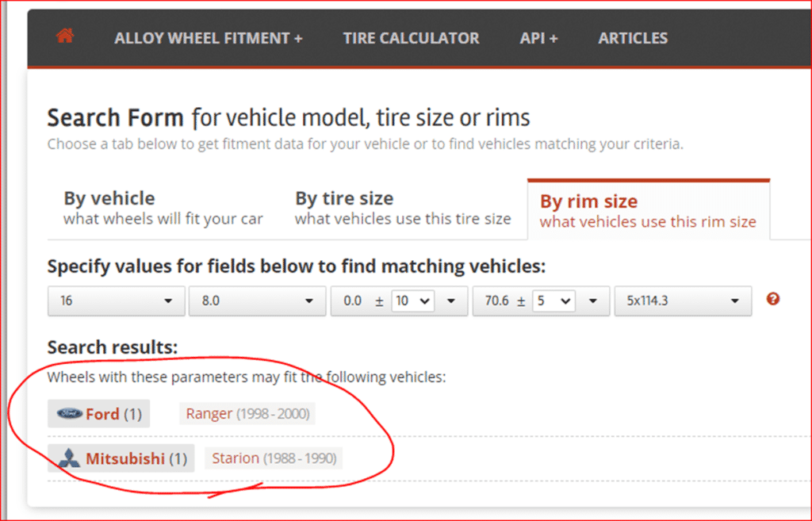Open the Alloy Wheel Fitment menu
Viewport: 812px width, 521px height.
click(x=208, y=38)
